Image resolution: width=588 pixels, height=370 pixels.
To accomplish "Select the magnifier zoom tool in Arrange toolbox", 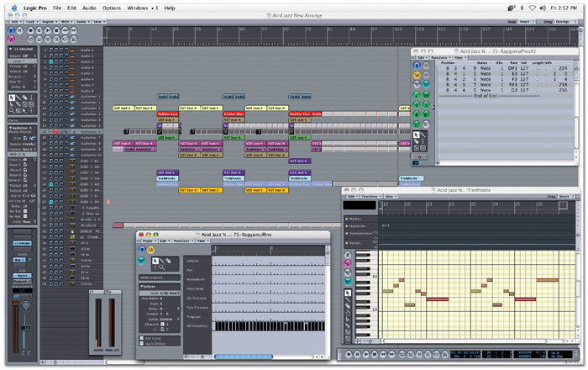I will [12, 111].
